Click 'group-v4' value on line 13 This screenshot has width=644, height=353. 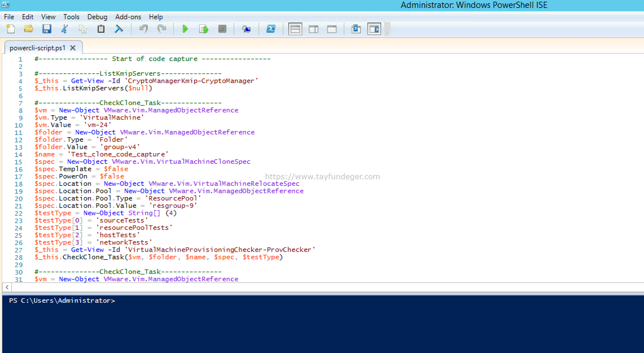pos(120,147)
